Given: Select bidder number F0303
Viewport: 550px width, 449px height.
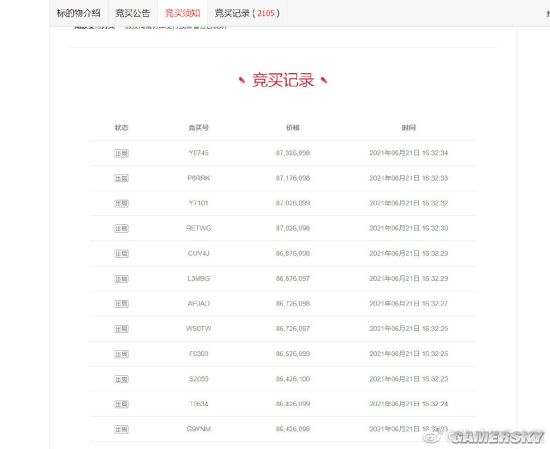Looking at the screenshot, I should (x=199, y=354).
